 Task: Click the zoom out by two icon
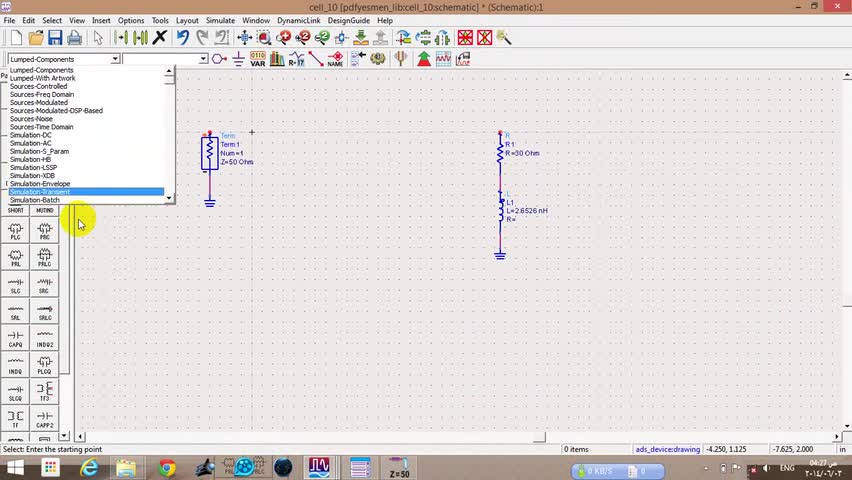[322, 38]
